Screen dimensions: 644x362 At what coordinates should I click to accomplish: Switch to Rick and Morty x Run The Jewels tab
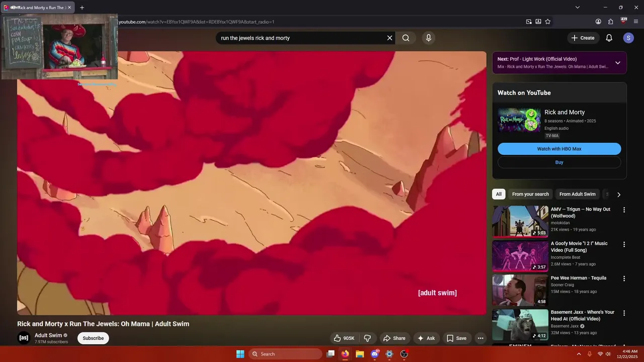pos(38,8)
